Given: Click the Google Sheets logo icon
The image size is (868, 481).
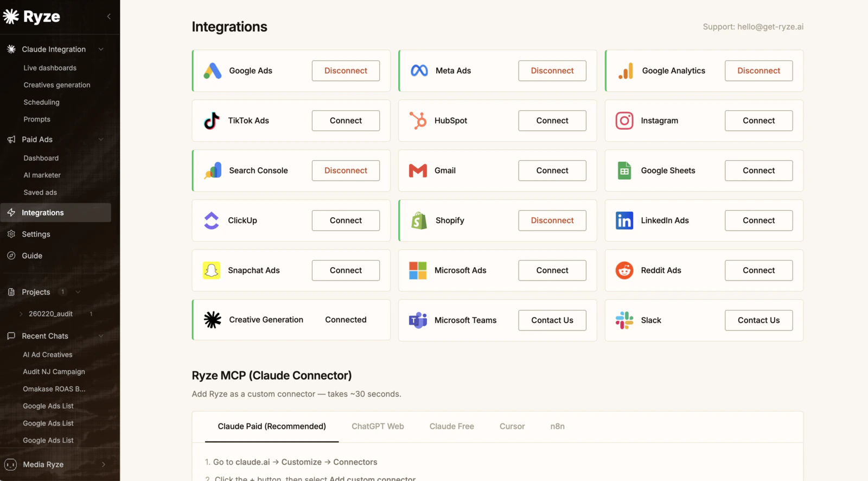Looking at the screenshot, I should 624,170.
